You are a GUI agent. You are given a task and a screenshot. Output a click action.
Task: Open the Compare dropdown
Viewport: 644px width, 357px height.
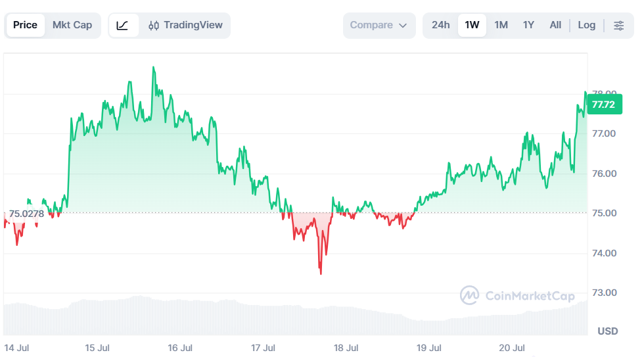379,26
